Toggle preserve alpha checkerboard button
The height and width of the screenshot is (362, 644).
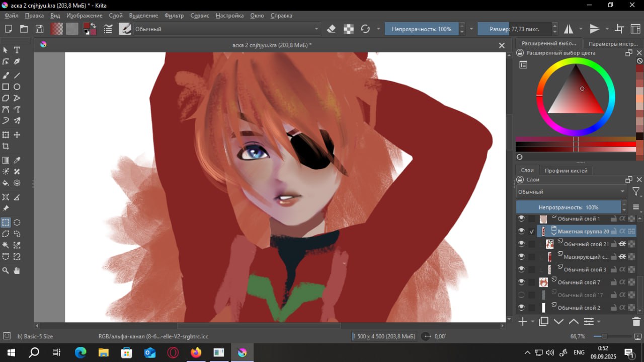349,29
